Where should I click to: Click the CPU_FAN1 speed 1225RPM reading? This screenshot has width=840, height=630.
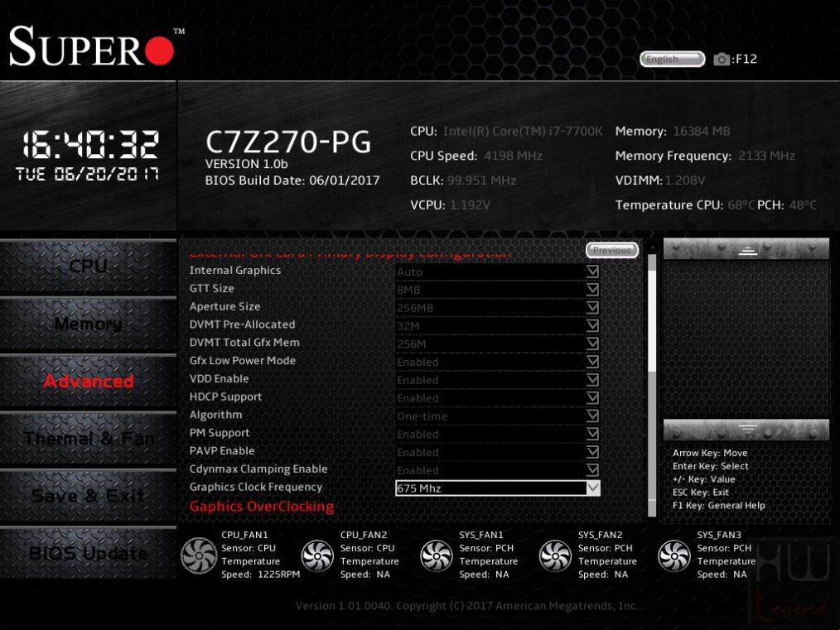tap(278, 575)
